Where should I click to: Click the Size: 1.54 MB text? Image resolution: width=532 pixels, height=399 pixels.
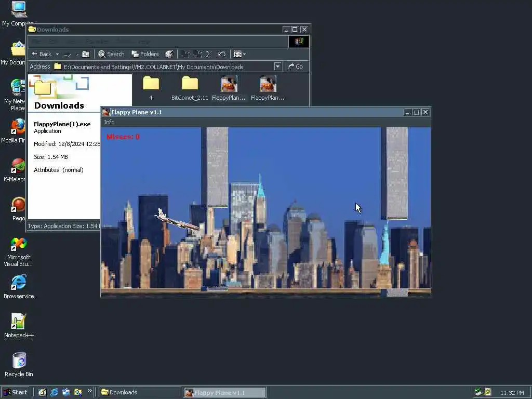pyautogui.click(x=51, y=157)
